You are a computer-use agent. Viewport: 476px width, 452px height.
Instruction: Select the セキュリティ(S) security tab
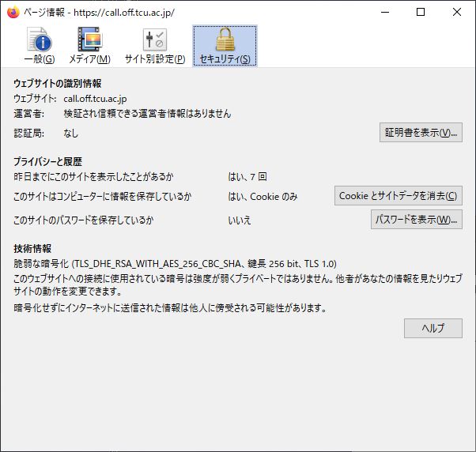point(225,46)
